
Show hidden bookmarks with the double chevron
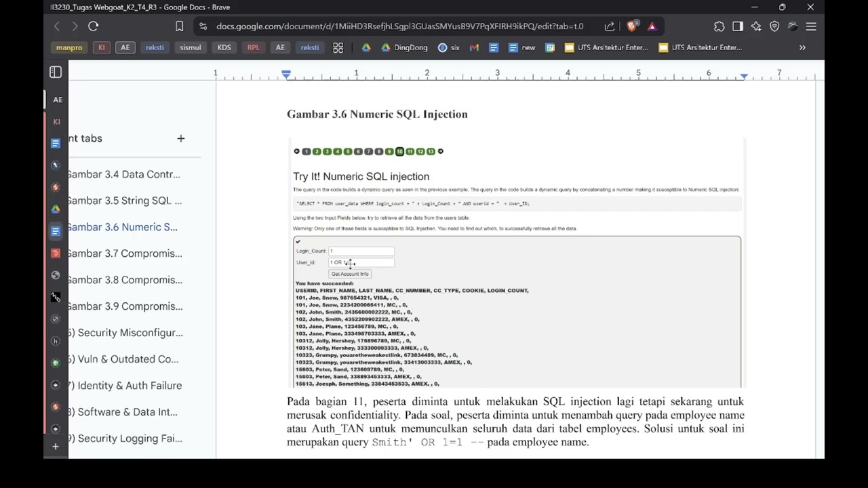(x=802, y=47)
